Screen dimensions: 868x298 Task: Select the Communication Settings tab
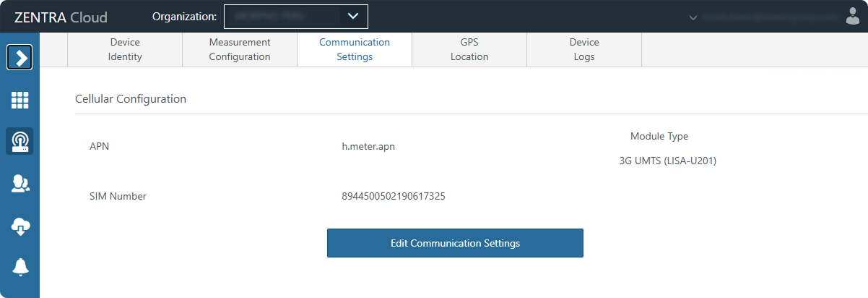click(355, 50)
